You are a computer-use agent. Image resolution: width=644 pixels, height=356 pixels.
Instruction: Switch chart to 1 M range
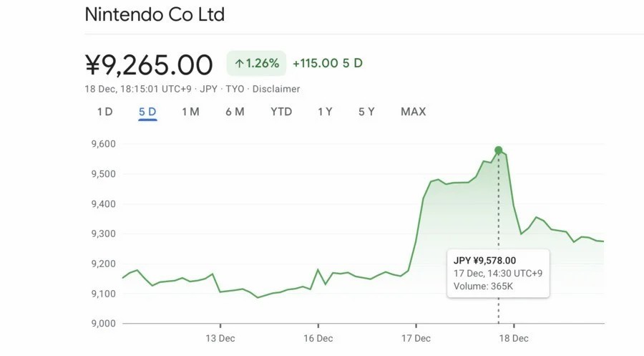click(190, 112)
